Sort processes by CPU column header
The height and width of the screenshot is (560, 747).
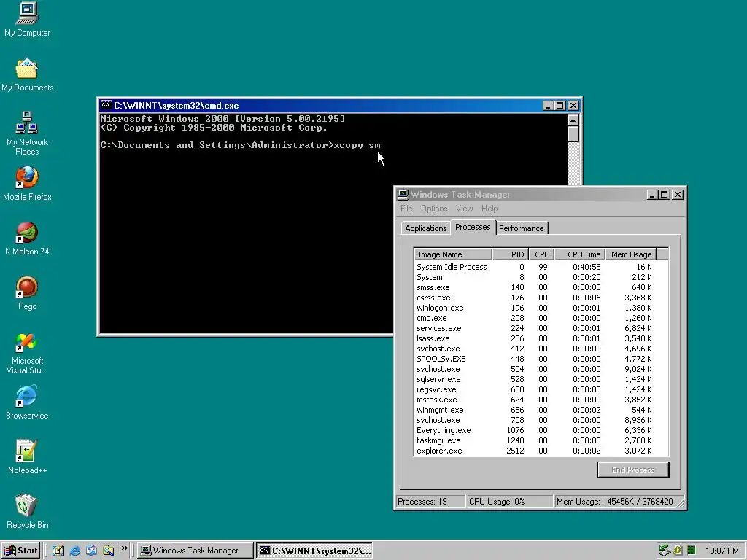[541, 254]
